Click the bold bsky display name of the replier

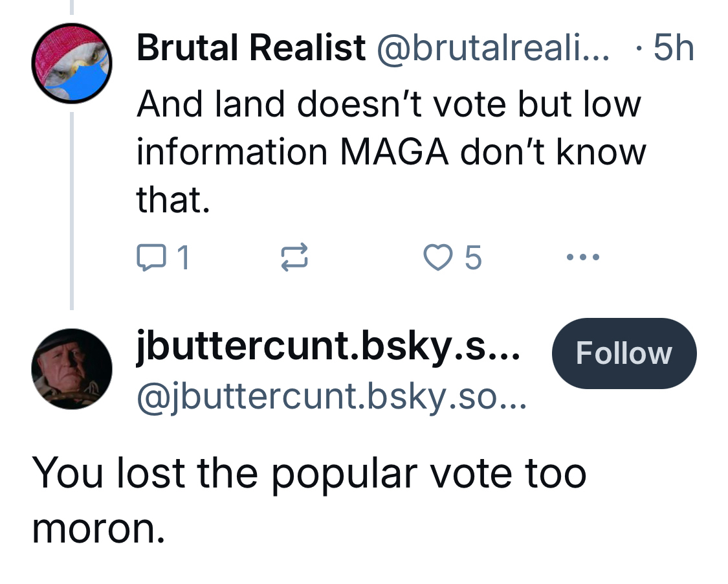pyautogui.click(x=328, y=348)
